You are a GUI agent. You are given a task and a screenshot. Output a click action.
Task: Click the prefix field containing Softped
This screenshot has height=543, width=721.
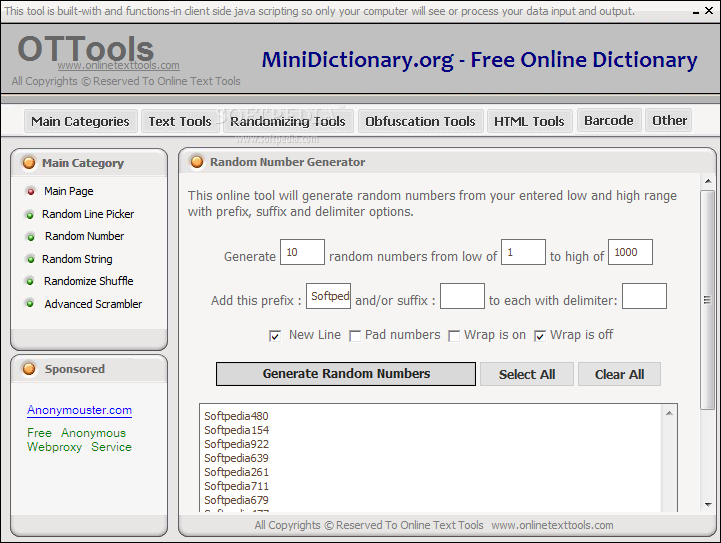point(329,296)
